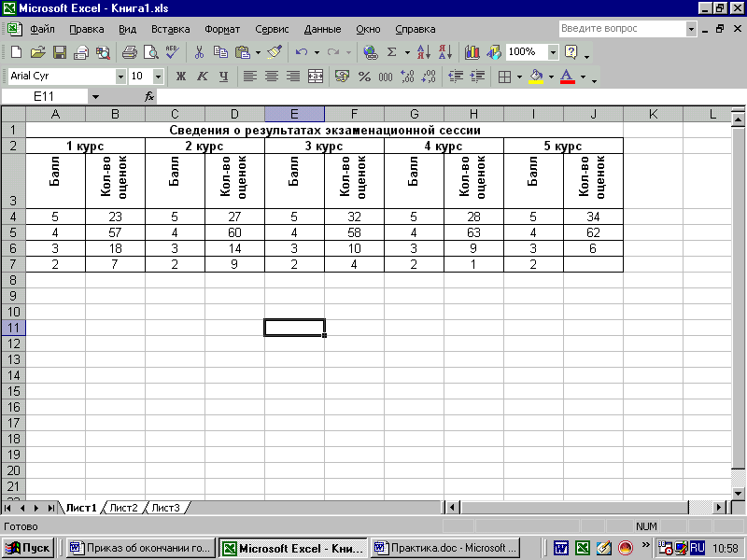
Task: Center align cell contents
Action: 272,77
